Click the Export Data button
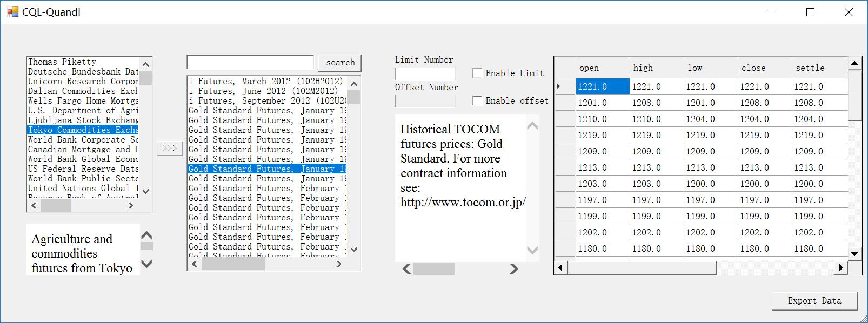 tap(814, 301)
